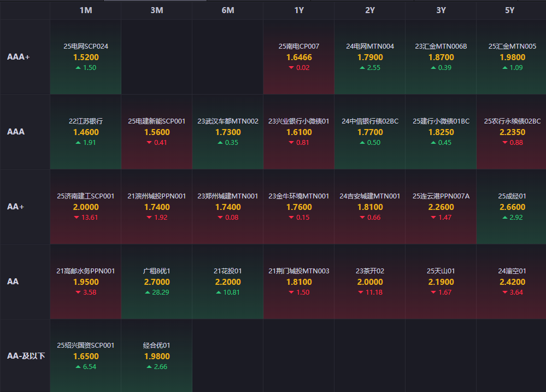Click up arrow under 25绍兴国资SCP001 yield
This screenshot has width=546, height=392.
tap(78, 367)
